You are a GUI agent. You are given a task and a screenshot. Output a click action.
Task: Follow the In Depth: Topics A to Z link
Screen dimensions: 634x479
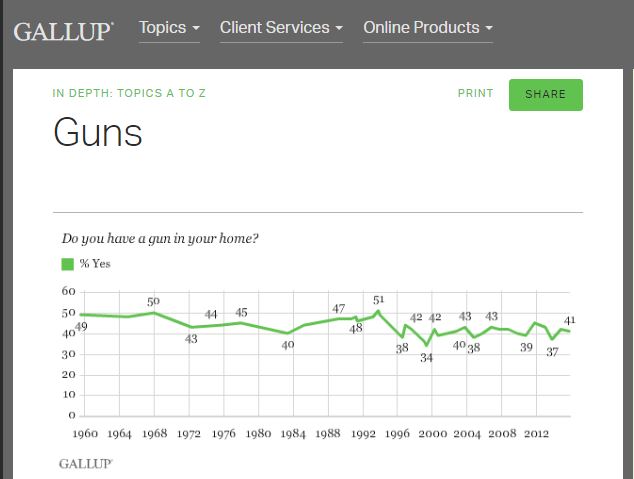129,93
